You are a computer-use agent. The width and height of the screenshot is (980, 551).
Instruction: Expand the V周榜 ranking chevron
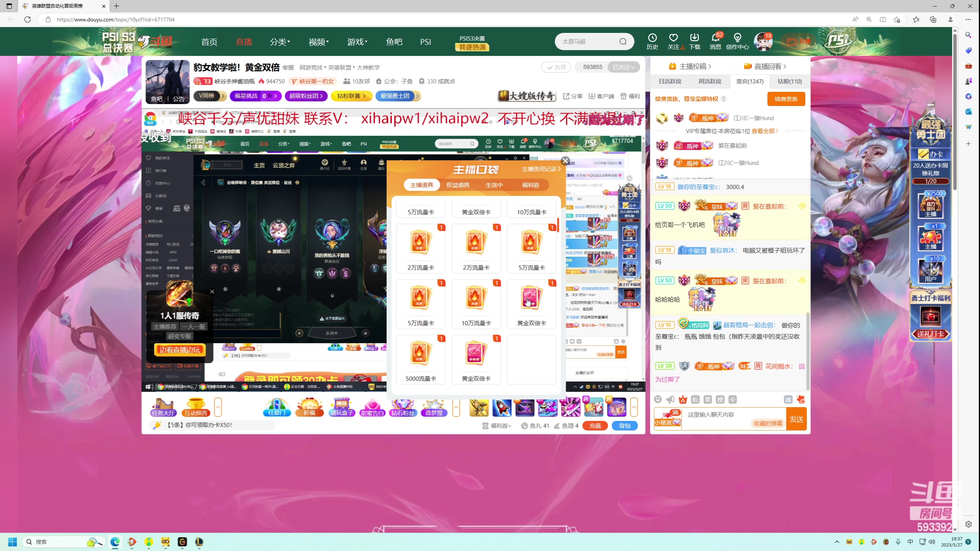(x=223, y=96)
